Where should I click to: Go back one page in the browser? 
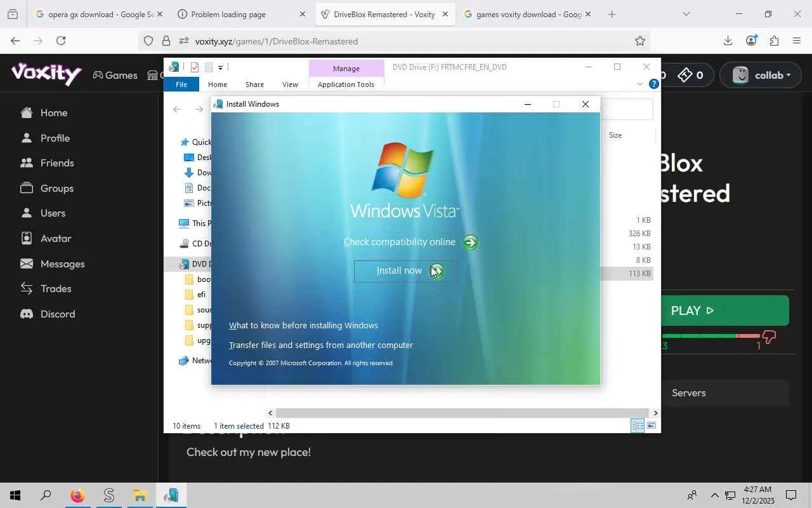point(15,41)
